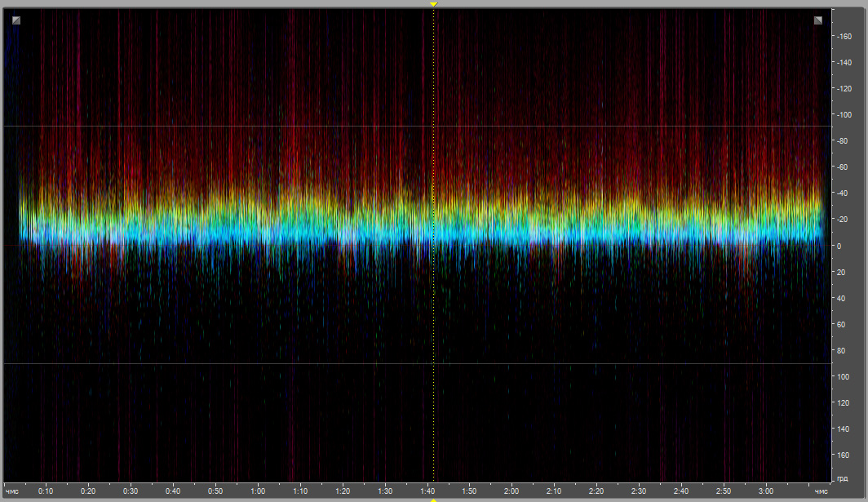Viewport: 868px width, 502px height.
Task: Click the 80 mark on phase ruler
Action: coord(839,350)
